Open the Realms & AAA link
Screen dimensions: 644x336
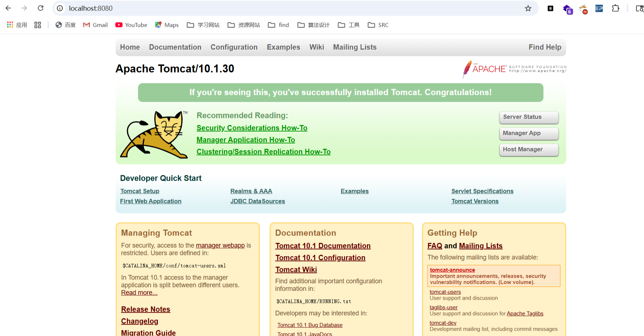[251, 191]
